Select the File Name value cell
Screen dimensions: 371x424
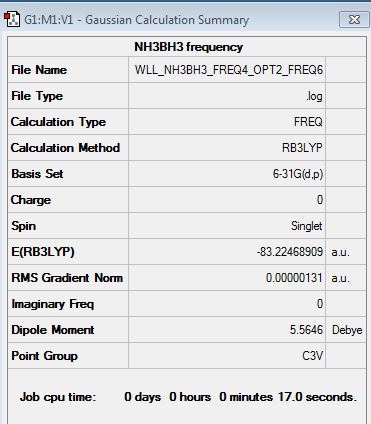pyautogui.click(x=227, y=70)
